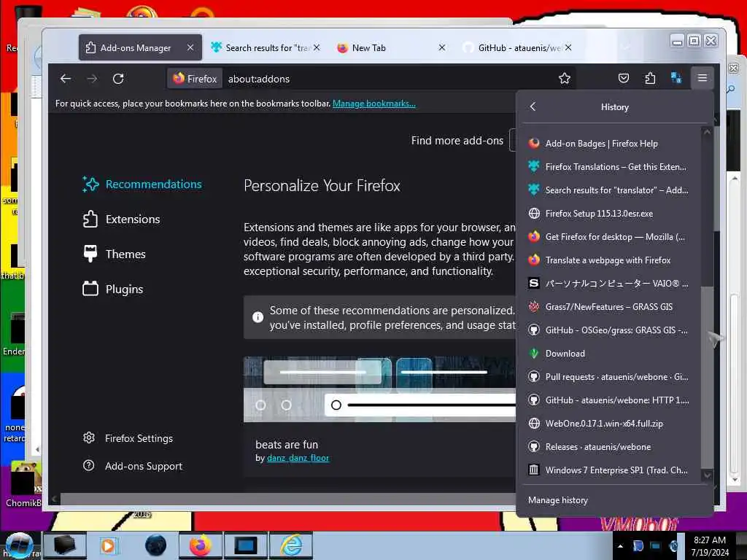This screenshot has width=747, height=560.
Task: Go back using the browser back arrow
Action: 66,79
